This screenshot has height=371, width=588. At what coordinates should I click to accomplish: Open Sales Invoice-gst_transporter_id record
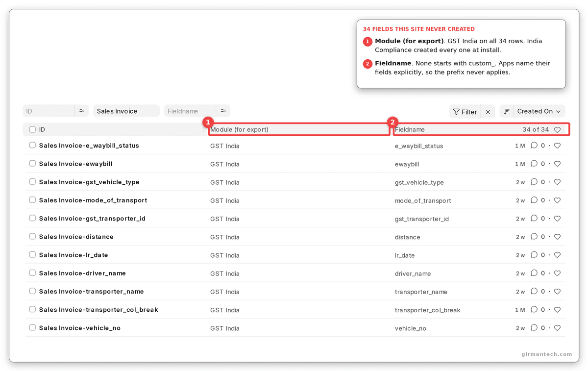[92, 219]
